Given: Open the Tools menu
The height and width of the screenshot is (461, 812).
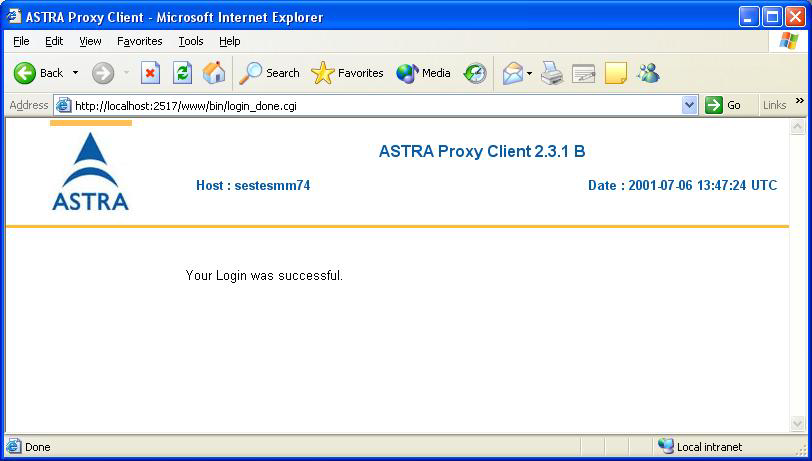Looking at the screenshot, I should tap(190, 41).
